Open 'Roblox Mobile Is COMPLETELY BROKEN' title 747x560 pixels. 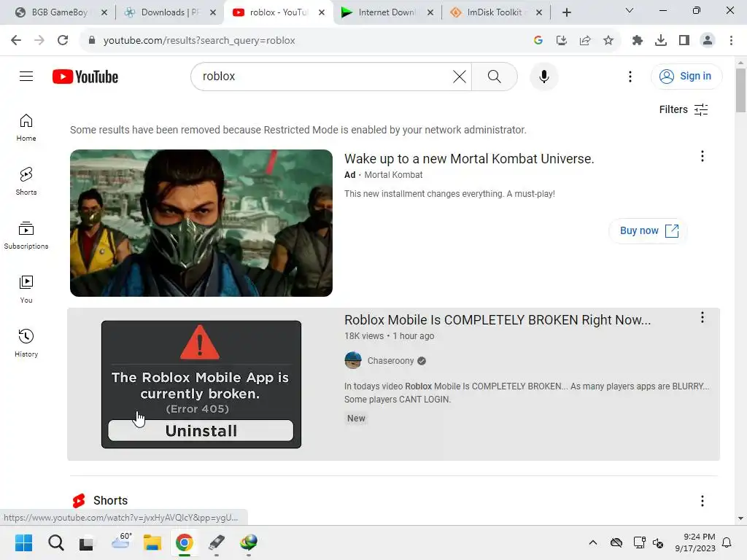click(498, 319)
